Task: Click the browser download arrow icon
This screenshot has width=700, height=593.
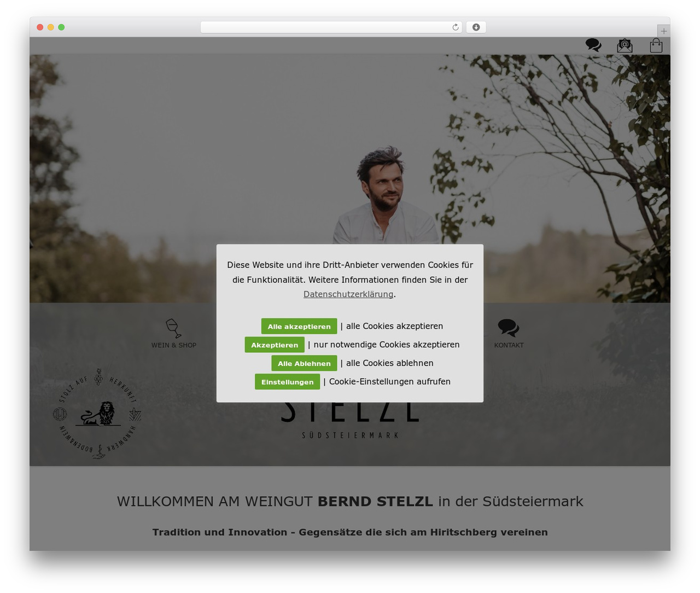Action: click(476, 27)
